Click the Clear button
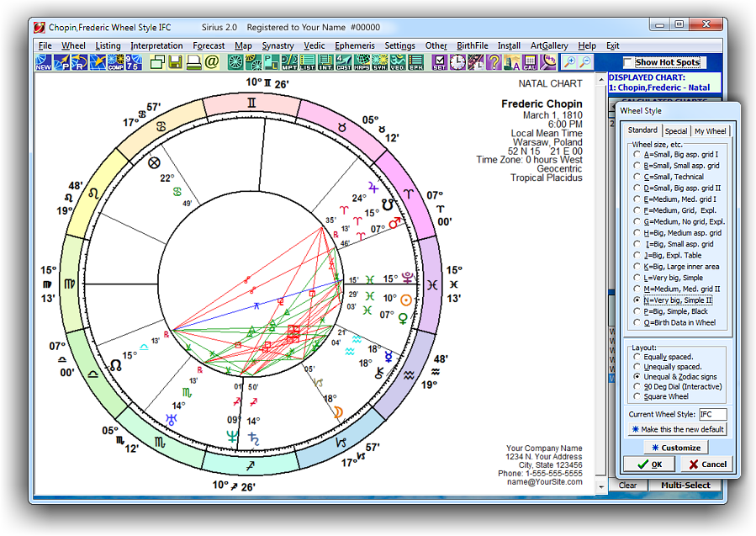 pos(627,485)
